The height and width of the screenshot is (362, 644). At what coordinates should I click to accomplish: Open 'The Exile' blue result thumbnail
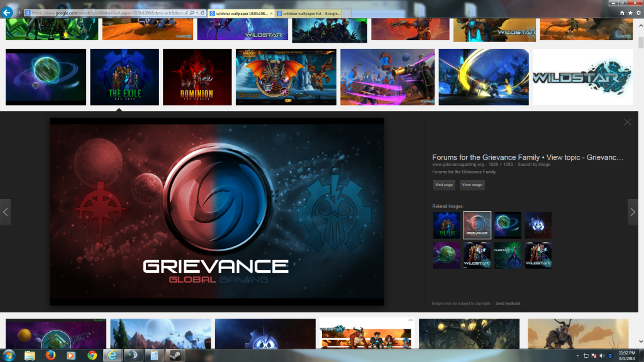point(125,77)
